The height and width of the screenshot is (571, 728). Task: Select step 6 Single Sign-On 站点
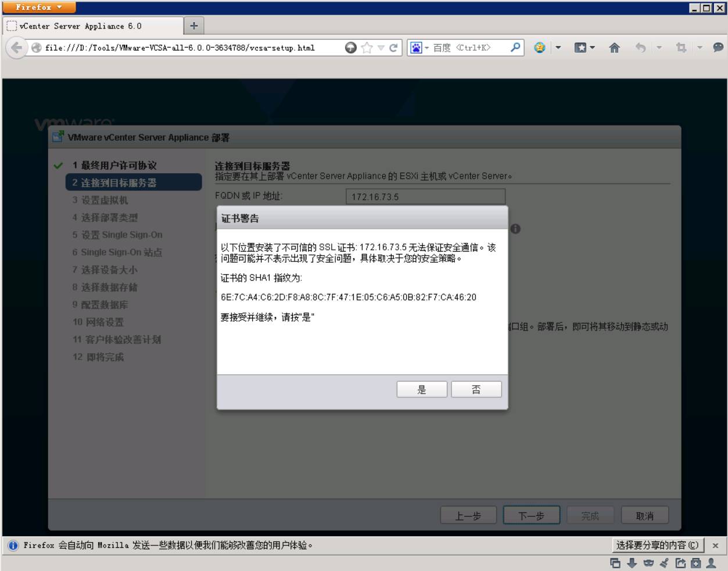point(117,253)
